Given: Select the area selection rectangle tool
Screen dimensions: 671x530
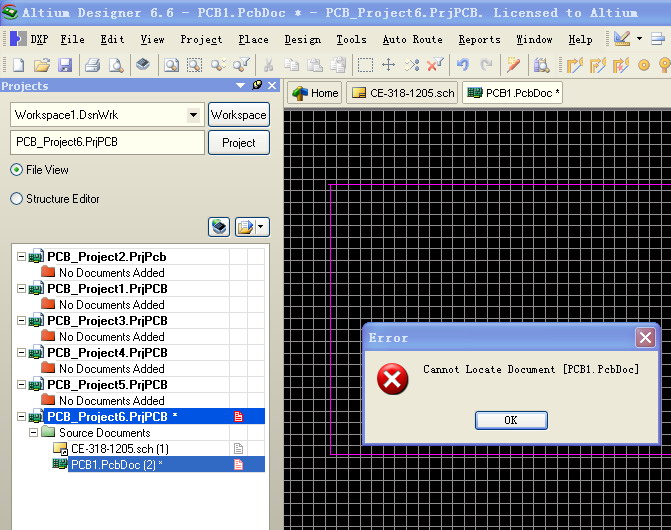Looking at the screenshot, I should click(x=365, y=65).
